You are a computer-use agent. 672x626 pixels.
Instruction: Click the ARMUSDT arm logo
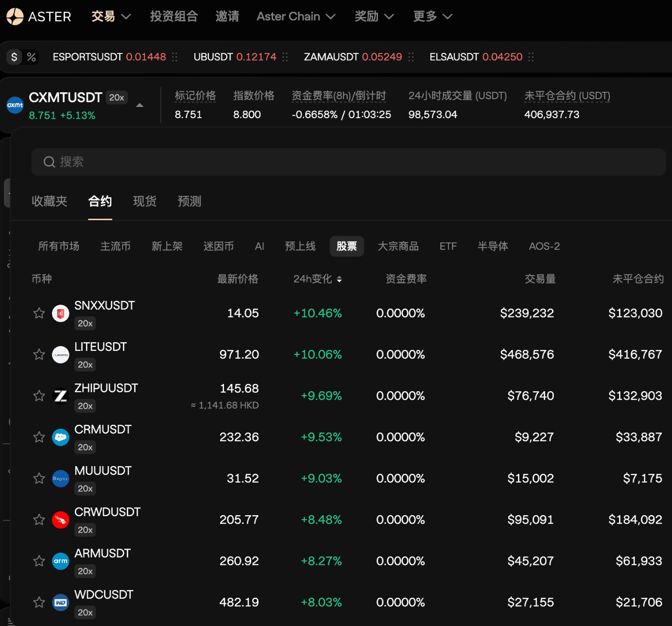pos(61,561)
